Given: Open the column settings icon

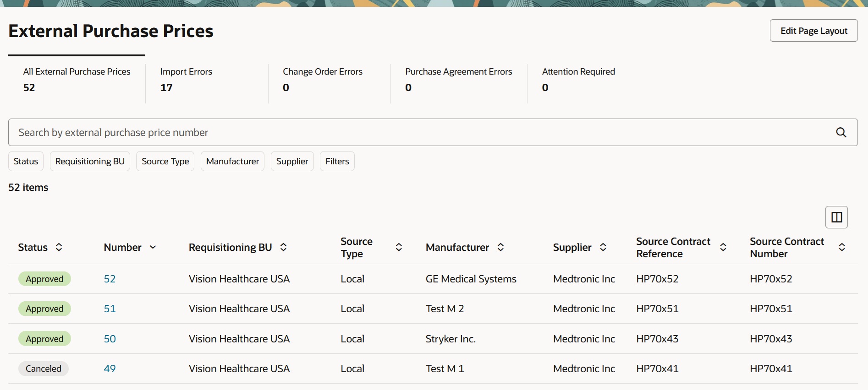Looking at the screenshot, I should tap(836, 217).
